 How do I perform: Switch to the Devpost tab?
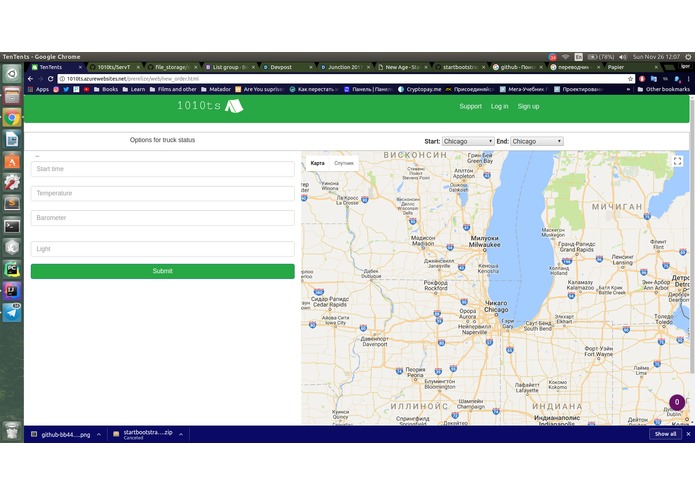click(287, 67)
